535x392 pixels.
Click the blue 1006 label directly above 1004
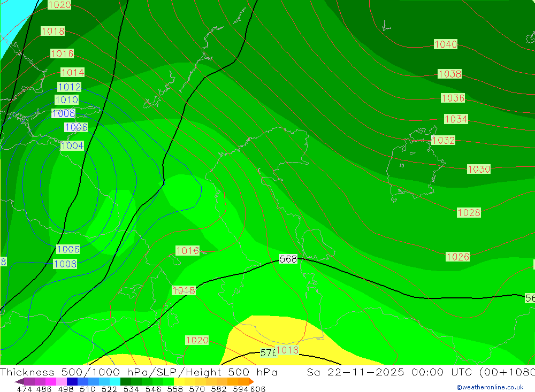click(76, 127)
